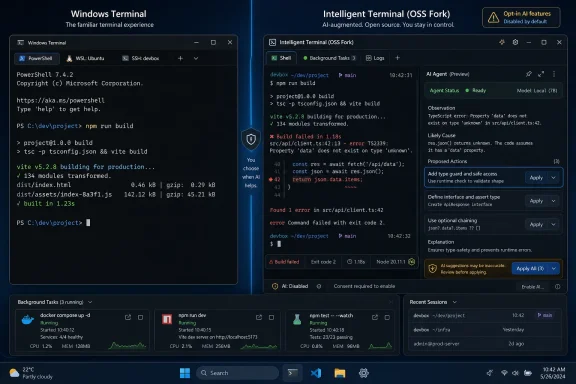Viewport: 576px width, 384px height.
Task: Open npm test --watch task in new window
Action: (x=375, y=317)
